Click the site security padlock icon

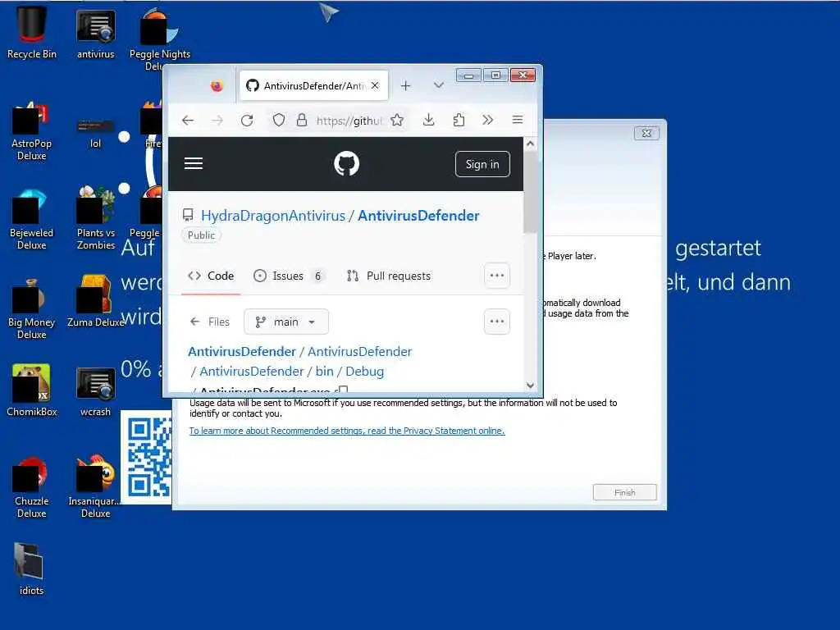point(302,120)
